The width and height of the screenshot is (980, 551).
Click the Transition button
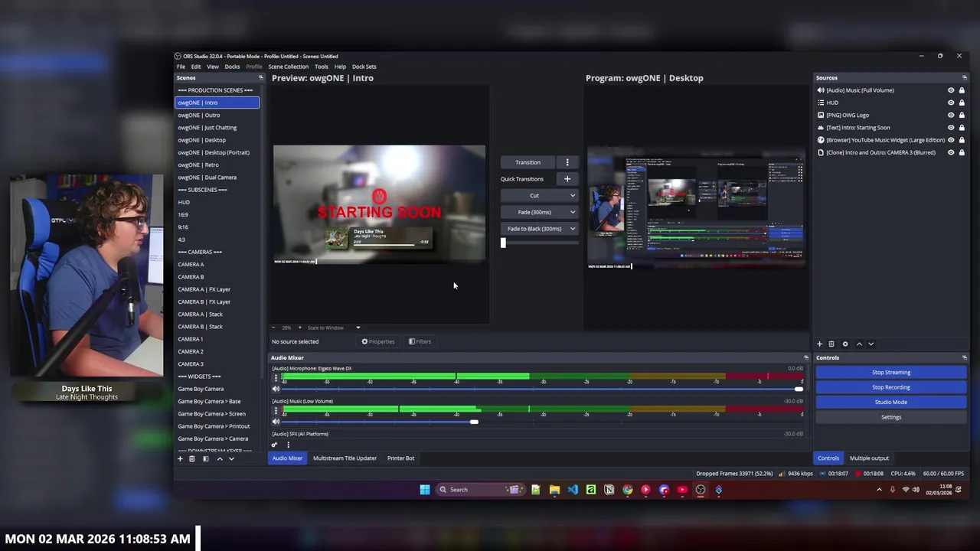[528, 162]
